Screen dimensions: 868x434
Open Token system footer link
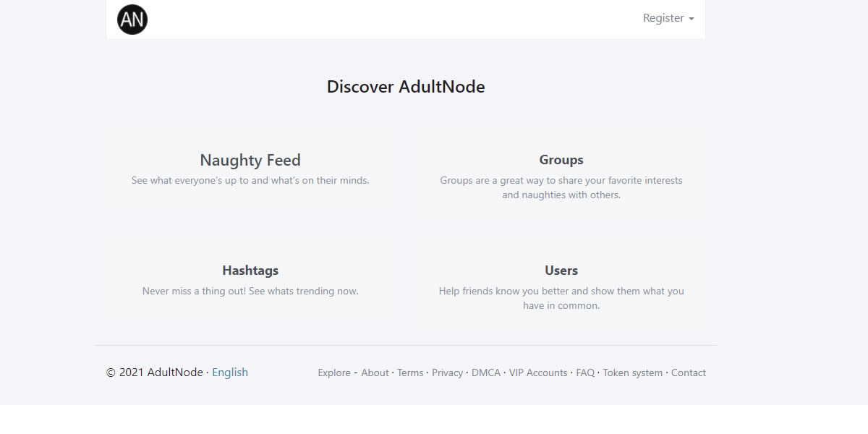click(633, 373)
